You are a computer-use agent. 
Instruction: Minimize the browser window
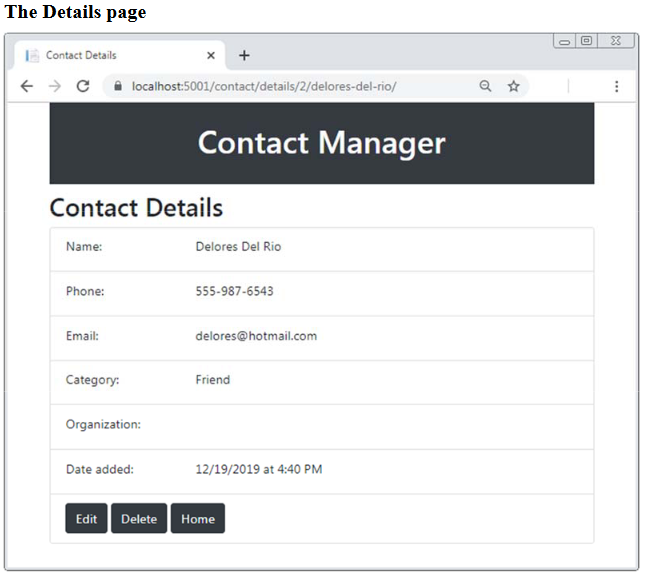pos(564,41)
